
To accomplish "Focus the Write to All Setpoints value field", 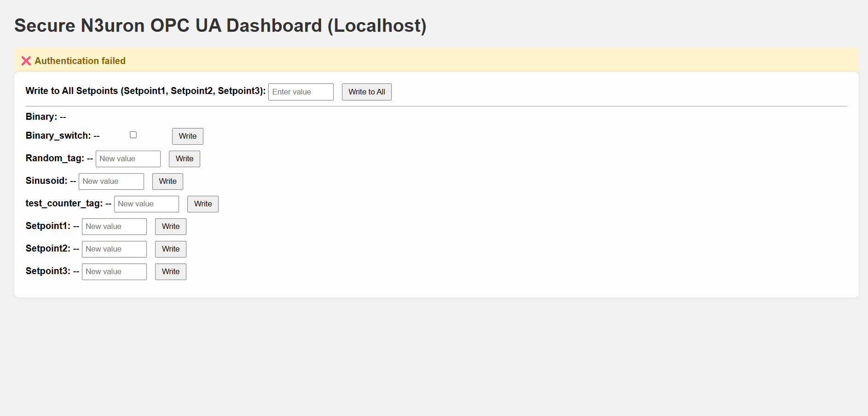I will pos(301,92).
